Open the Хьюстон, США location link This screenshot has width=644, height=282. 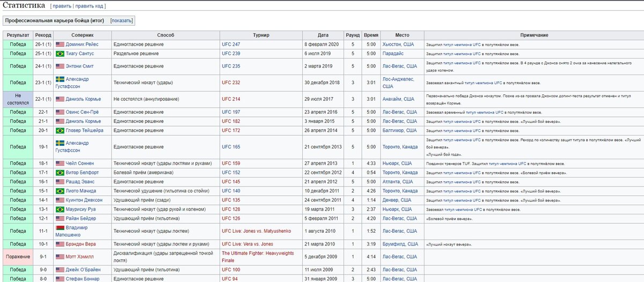398,44
